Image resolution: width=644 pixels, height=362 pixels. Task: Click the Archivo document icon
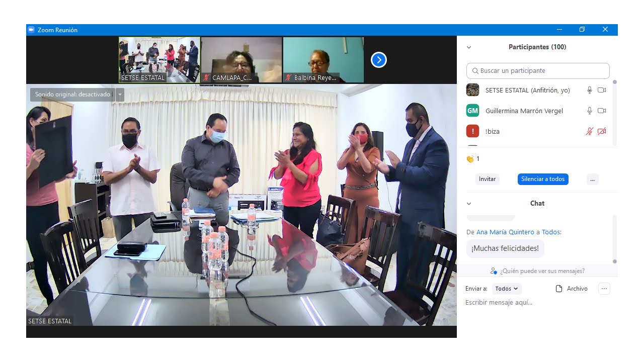click(558, 289)
